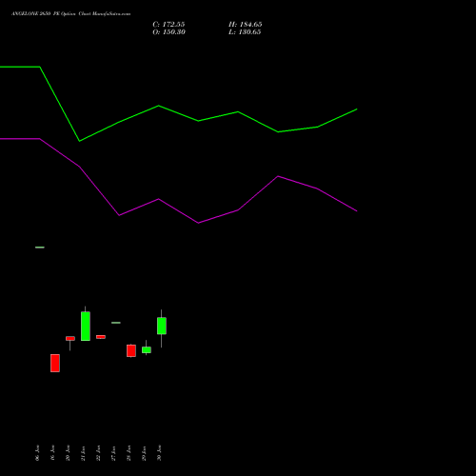Image resolution: width=476 pixels, height=476 pixels.
Task: Select the '16 Jan' date label
Action: 52,453
